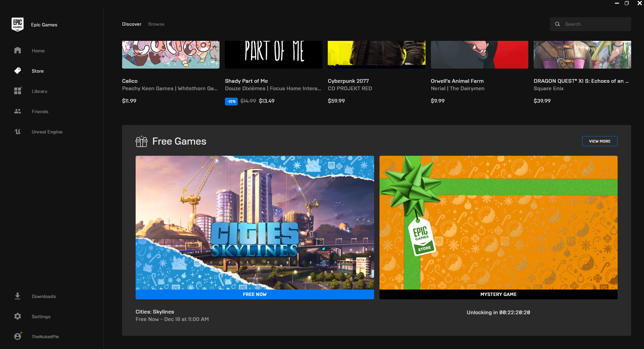Image resolution: width=644 pixels, height=349 pixels.
Task: Type in the Search input field
Action: (595, 24)
